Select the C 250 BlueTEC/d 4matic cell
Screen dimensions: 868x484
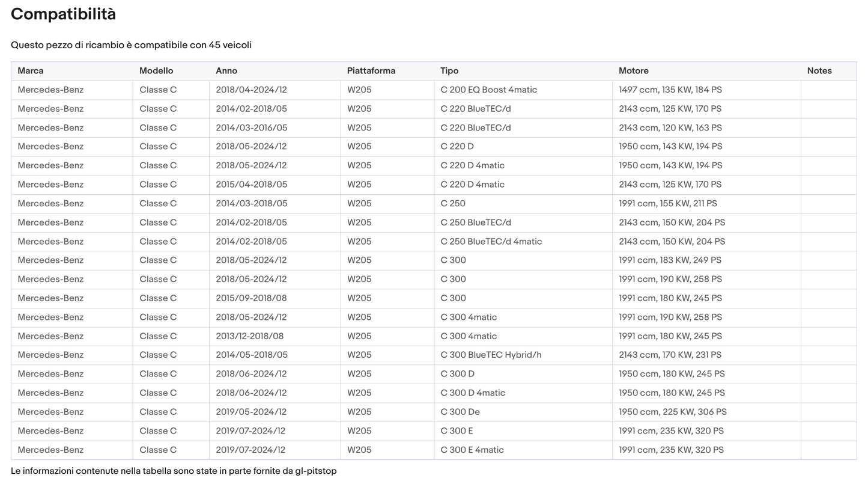491,242
